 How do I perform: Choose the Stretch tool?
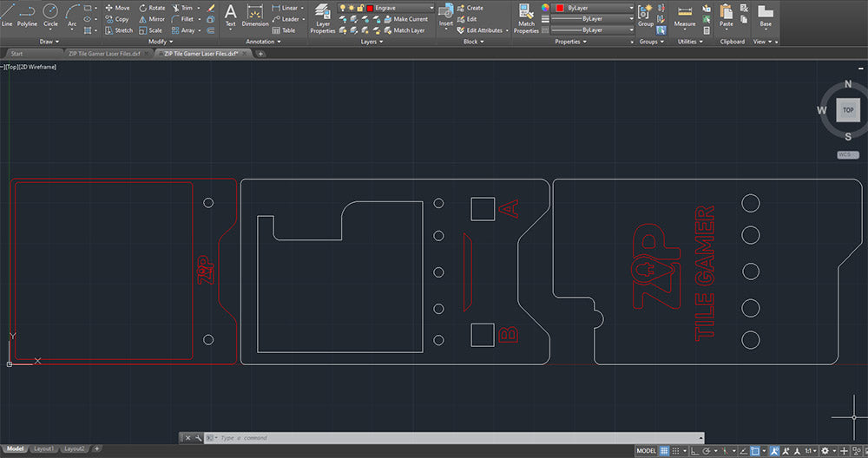pos(117,29)
